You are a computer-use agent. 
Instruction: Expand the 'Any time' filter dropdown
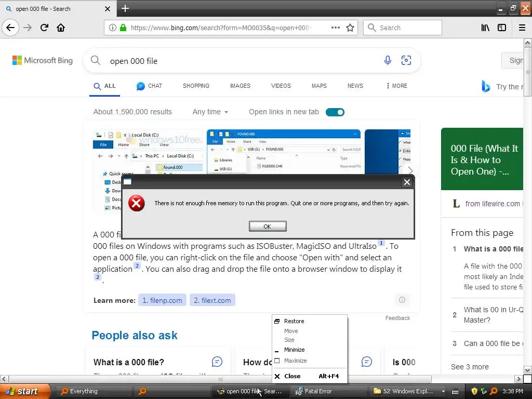coord(210,112)
